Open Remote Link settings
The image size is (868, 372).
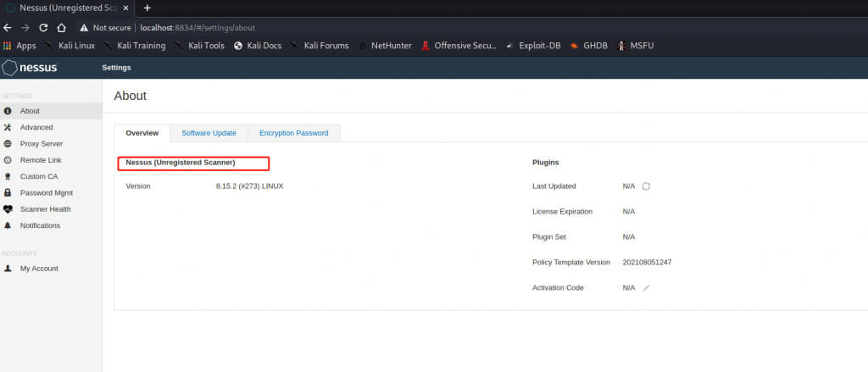(x=51, y=160)
